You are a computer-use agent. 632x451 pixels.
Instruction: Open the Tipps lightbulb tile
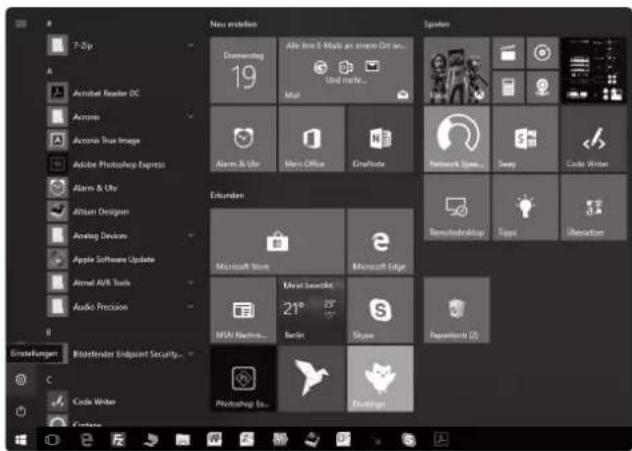tap(525, 207)
